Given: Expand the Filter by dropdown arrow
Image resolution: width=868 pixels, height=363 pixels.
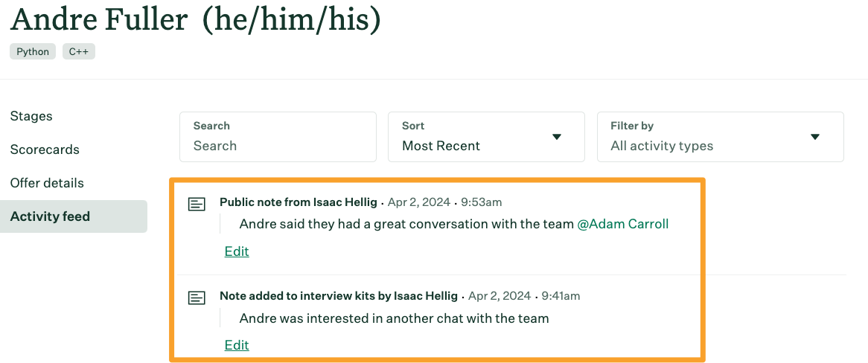Looking at the screenshot, I should (x=815, y=137).
